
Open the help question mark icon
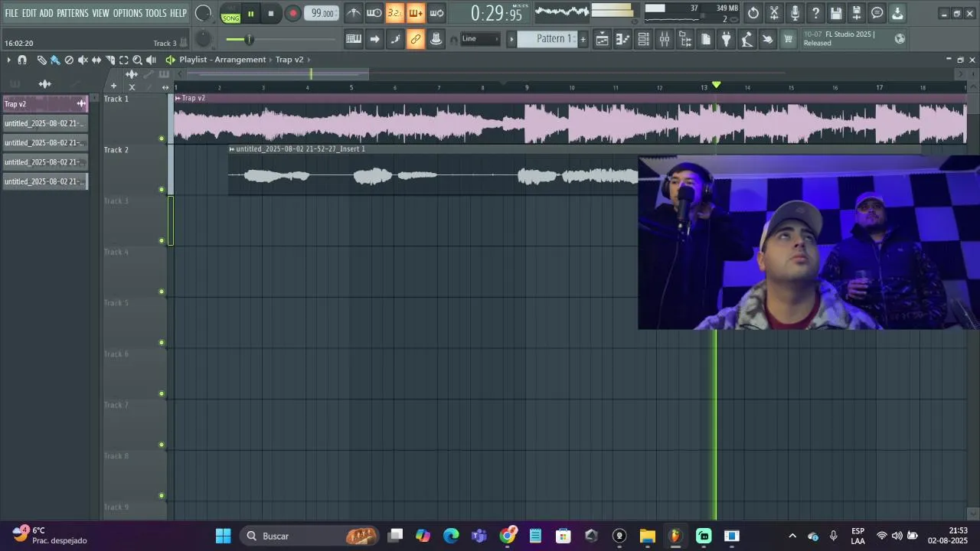tap(815, 13)
